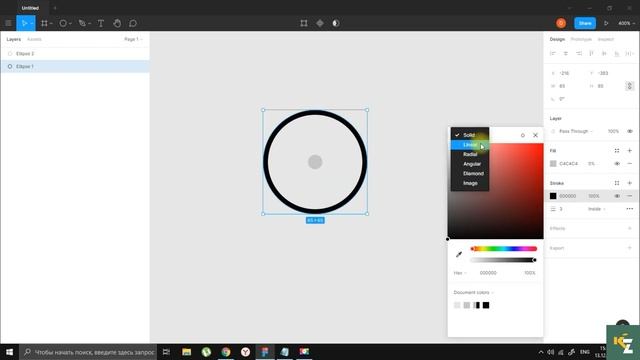Expand the Move tool dropdown arrow
This screenshot has width=640, height=360.
pos(31,24)
